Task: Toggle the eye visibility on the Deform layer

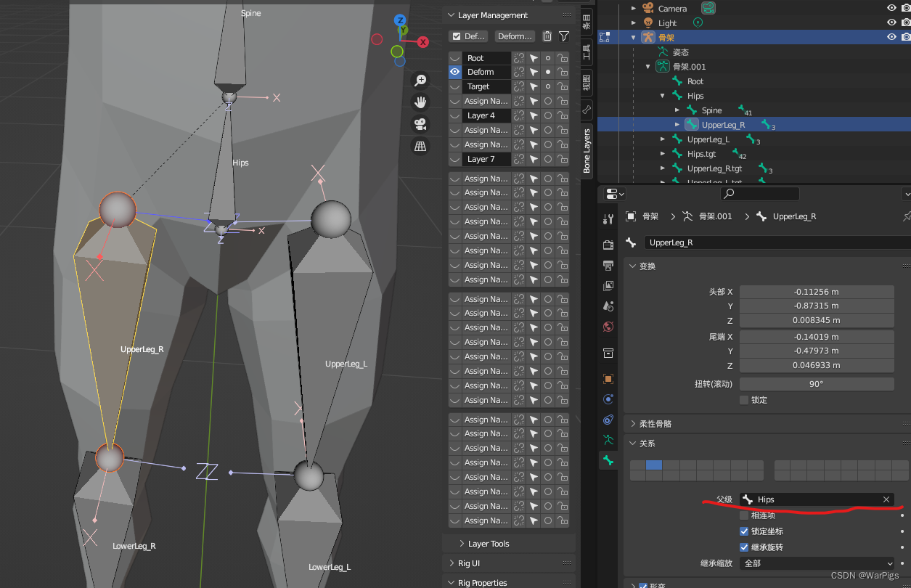Action: pos(455,72)
